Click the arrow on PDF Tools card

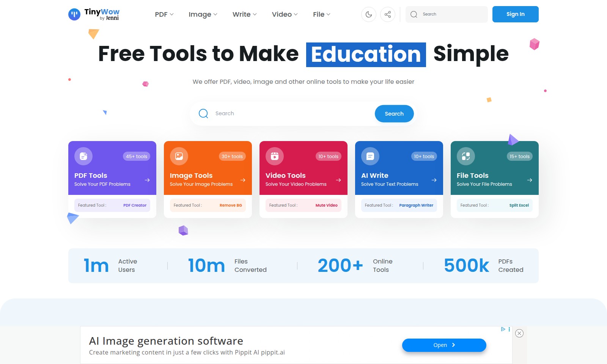[147, 180]
